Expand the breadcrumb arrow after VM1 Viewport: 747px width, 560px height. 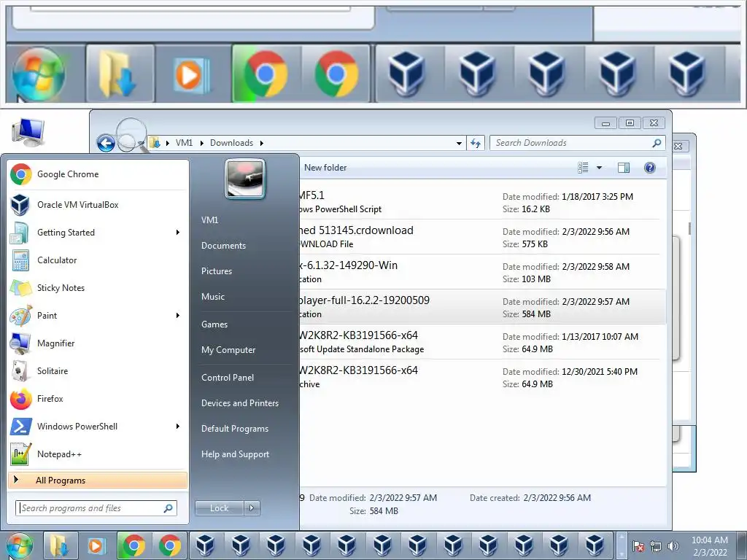click(201, 143)
